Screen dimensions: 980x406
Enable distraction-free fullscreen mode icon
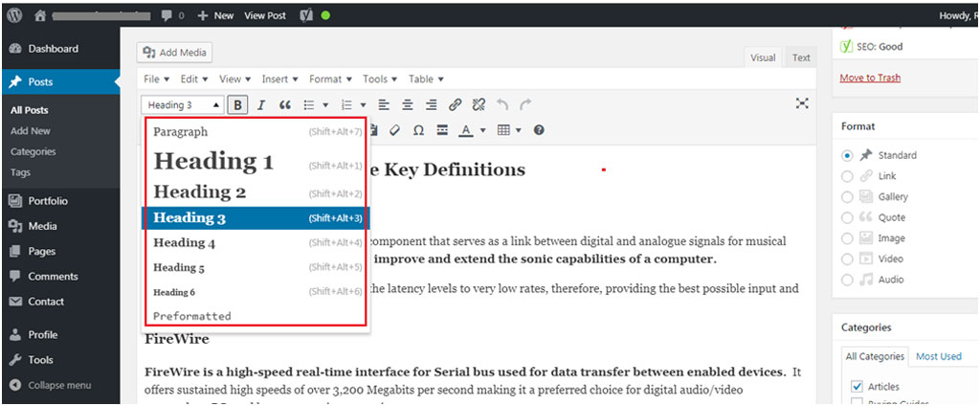(803, 103)
